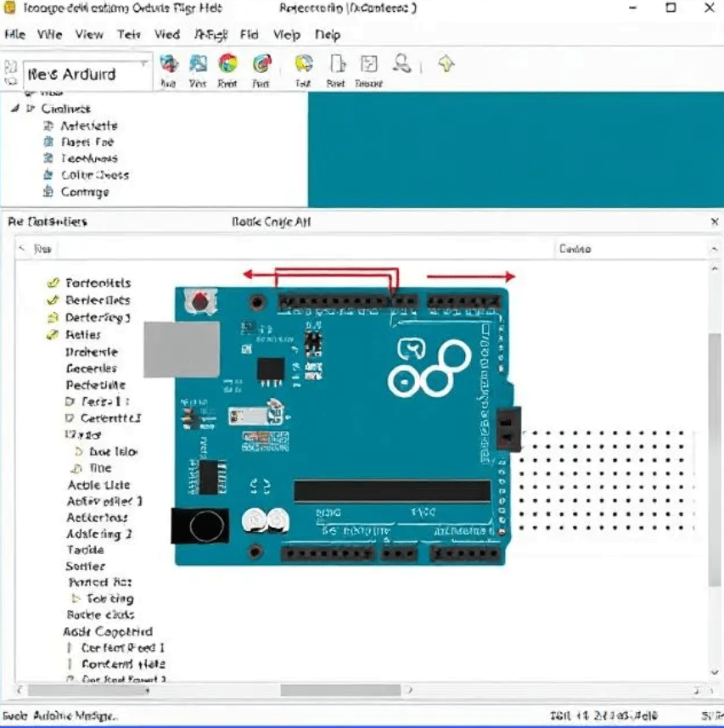This screenshot has height=728, width=724.
Task: Close the lower panel with X button
Action: [x=714, y=221]
